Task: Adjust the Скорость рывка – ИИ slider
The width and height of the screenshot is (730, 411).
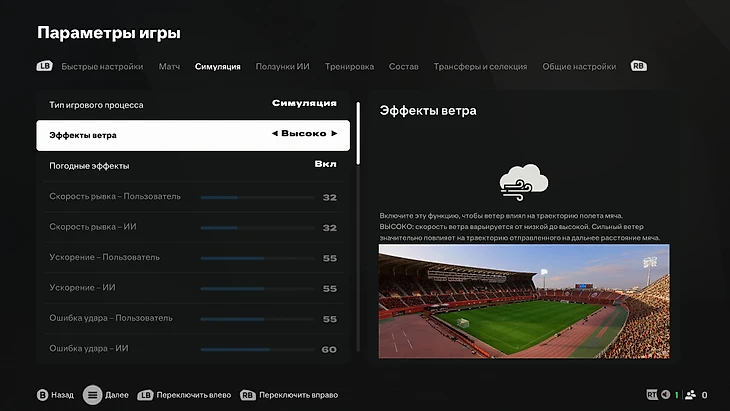Action: [257, 228]
